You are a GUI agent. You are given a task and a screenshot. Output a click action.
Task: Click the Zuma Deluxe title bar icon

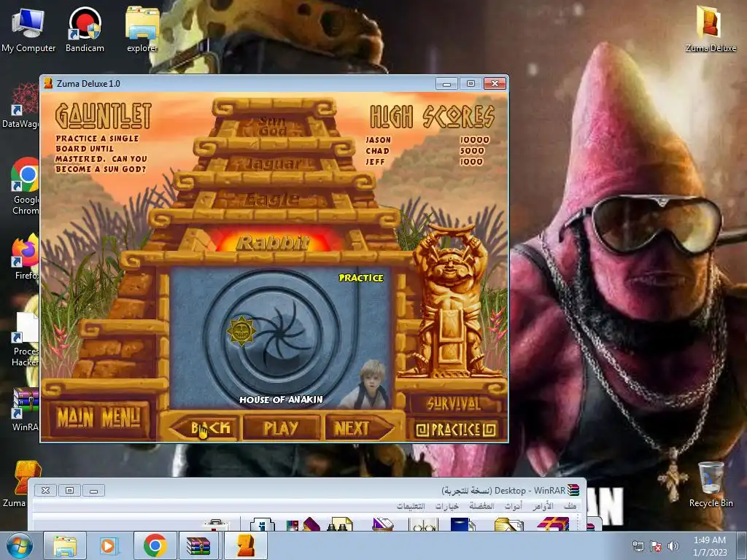(48, 83)
